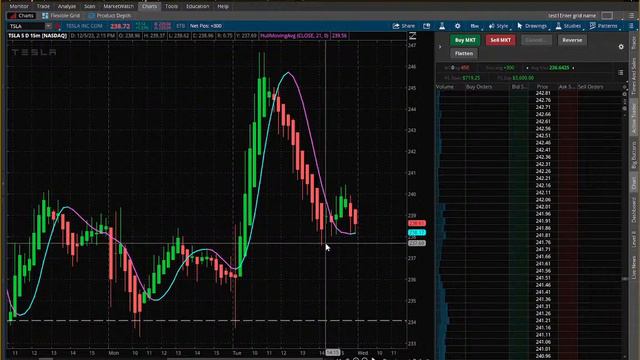Open the Level II side tab

pyautogui.click(x=634, y=239)
